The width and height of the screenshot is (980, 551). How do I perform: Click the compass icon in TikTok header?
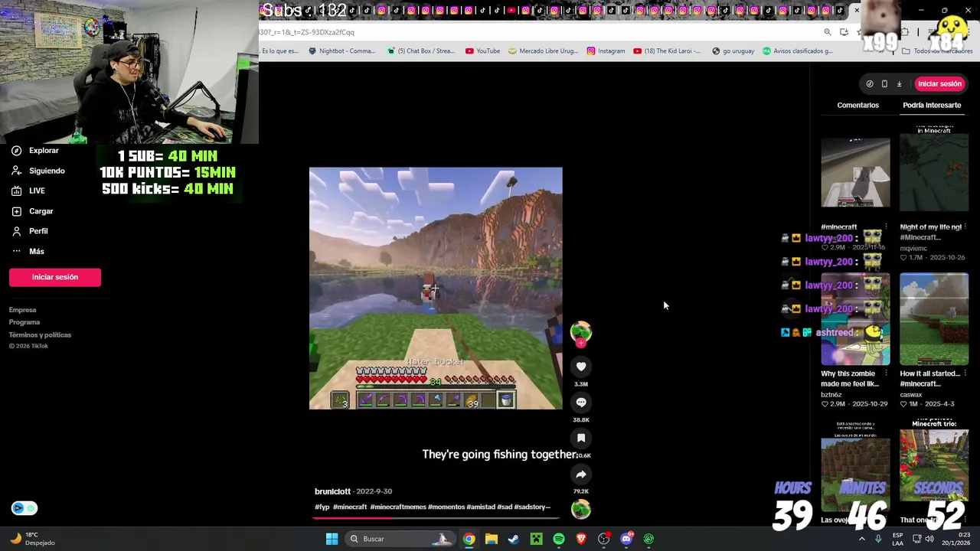[x=870, y=83]
